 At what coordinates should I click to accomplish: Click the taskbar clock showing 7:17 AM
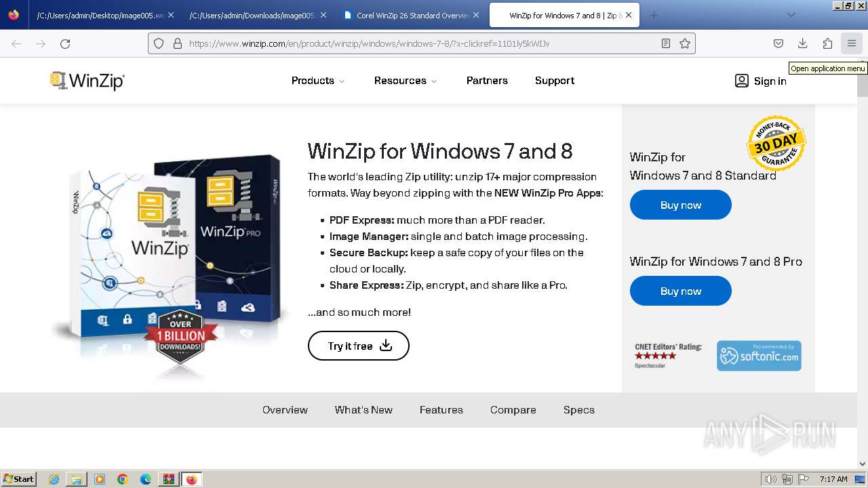point(833,479)
